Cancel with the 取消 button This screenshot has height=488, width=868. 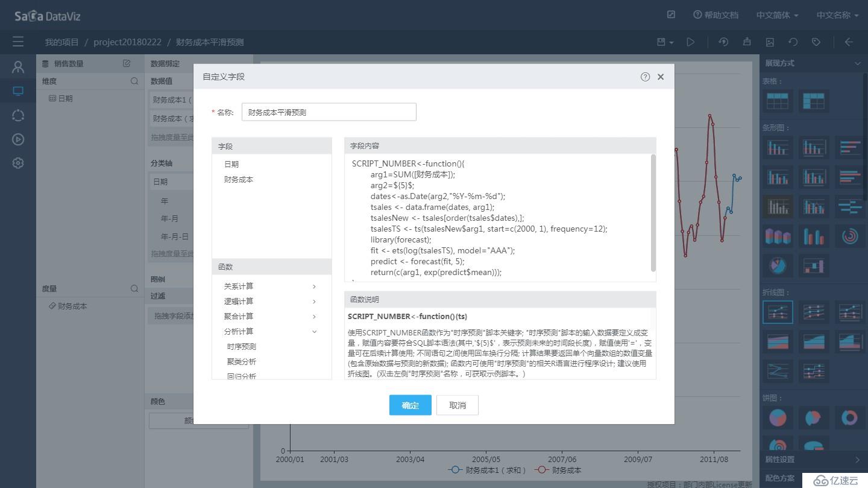click(458, 405)
